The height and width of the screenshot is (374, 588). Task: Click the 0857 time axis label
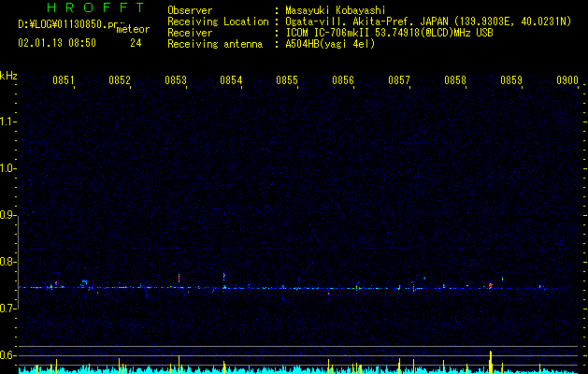pos(399,80)
